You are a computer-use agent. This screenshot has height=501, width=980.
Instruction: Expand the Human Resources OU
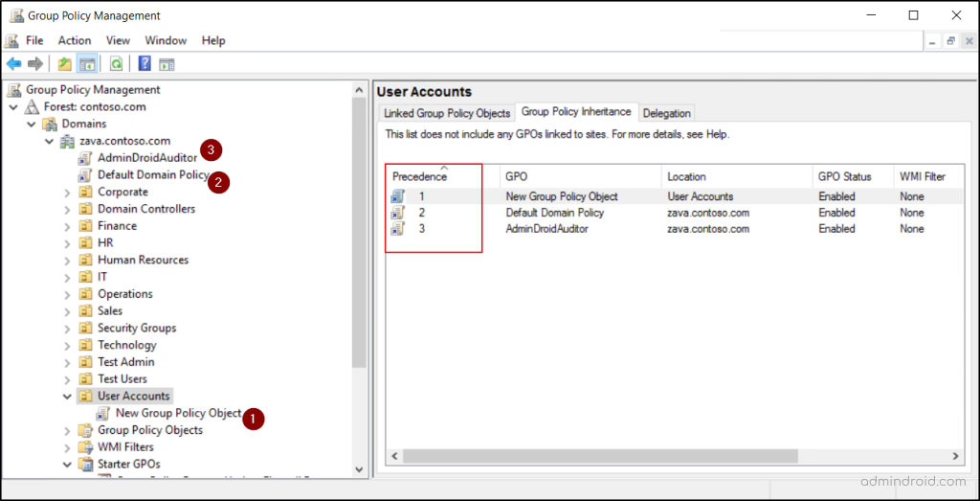(x=68, y=260)
